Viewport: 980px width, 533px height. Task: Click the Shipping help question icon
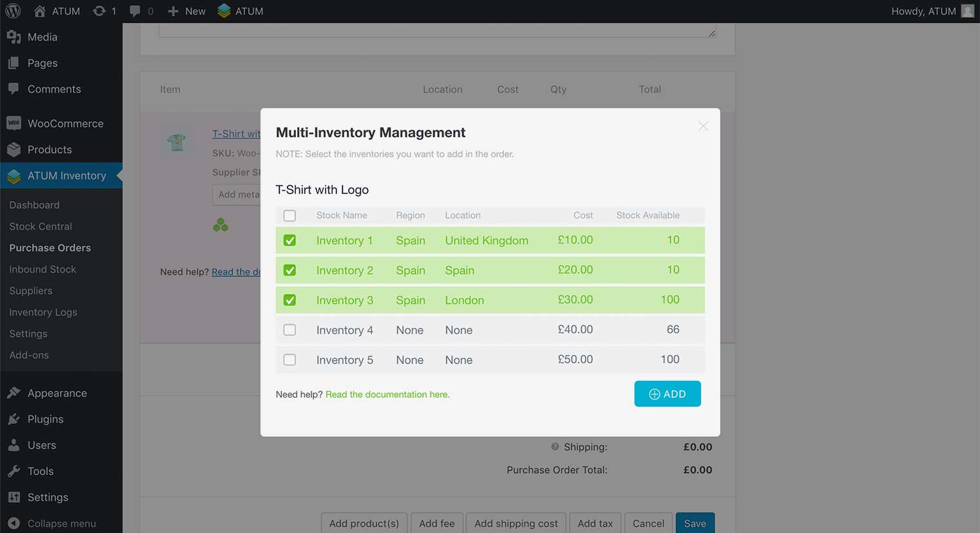coord(554,447)
